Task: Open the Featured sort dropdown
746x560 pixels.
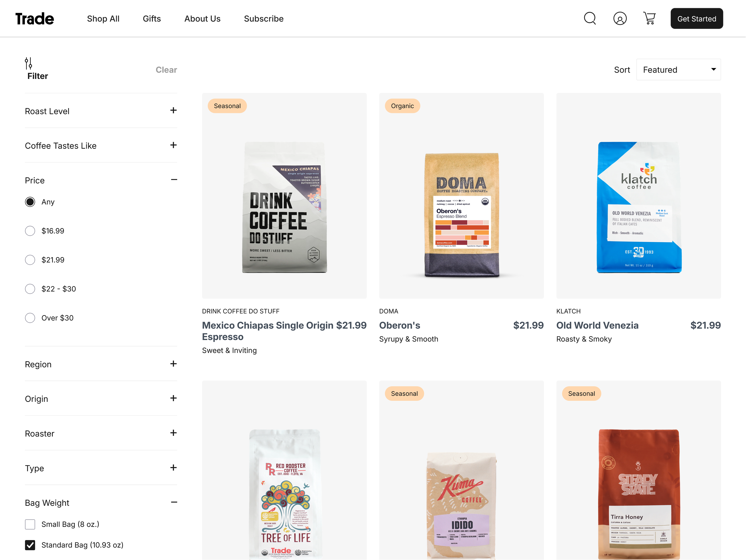Action: [678, 70]
